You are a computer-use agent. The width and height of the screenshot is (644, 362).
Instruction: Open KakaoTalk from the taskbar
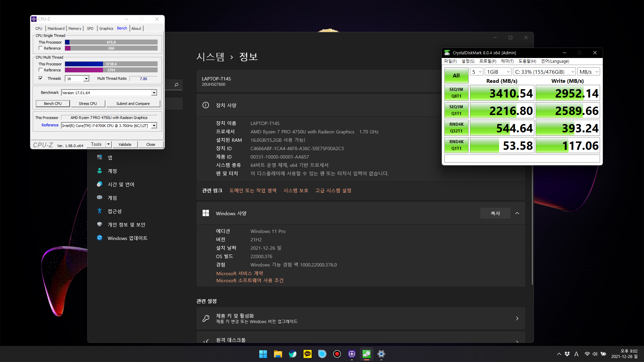click(308, 354)
